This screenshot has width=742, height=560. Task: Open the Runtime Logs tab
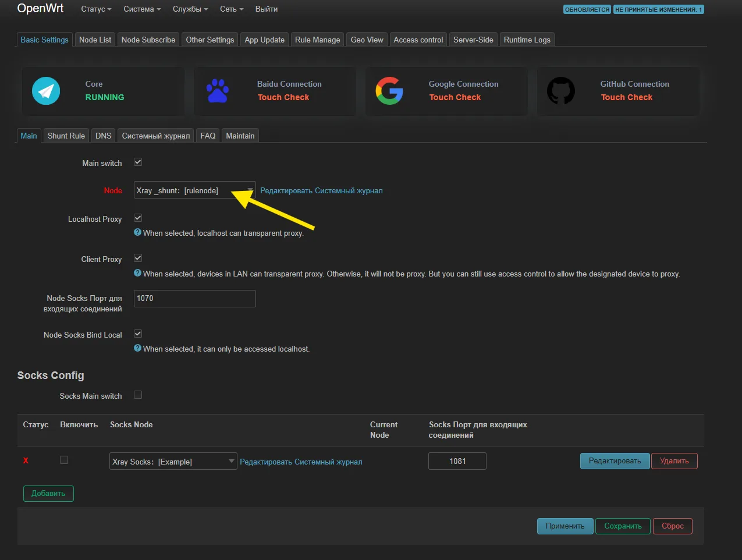point(527,40)
